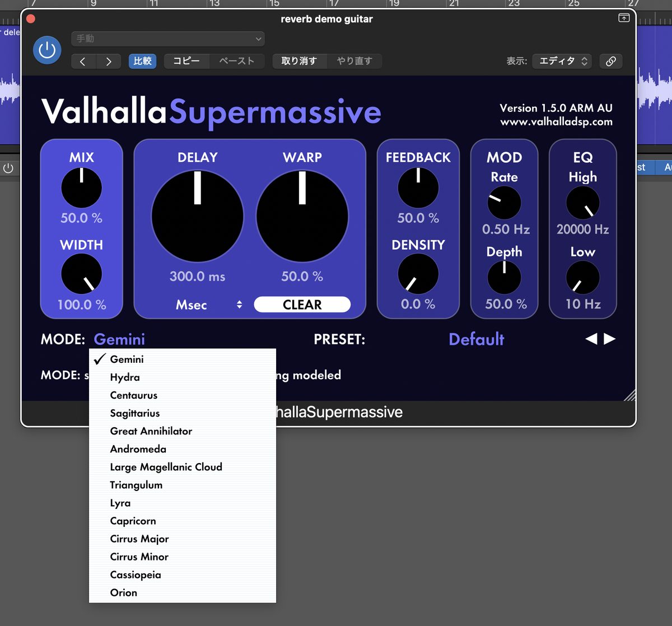
Task: Select Sagittarius mode
Action: [183, 413]
